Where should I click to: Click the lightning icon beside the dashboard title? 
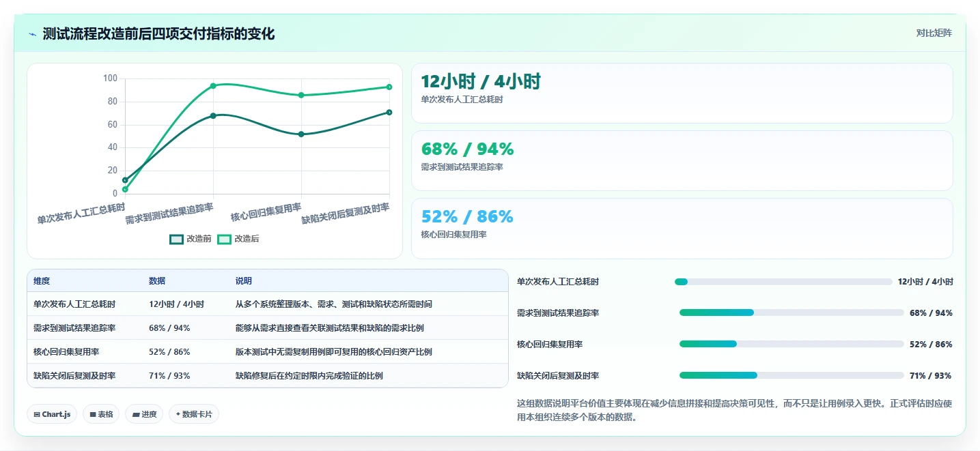(32, 34)
